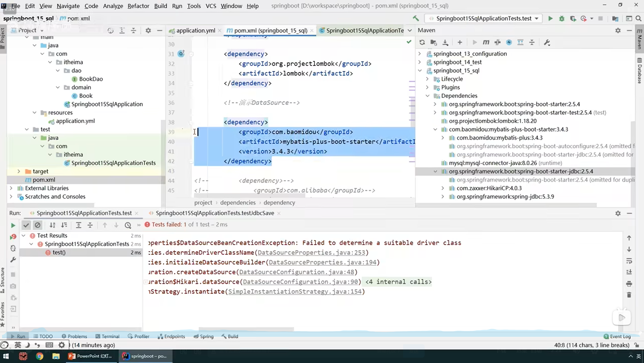Collapse spring-boot-starter-jdbc dependency node
The image size is (644, 363).
click(x=435, y=171)
